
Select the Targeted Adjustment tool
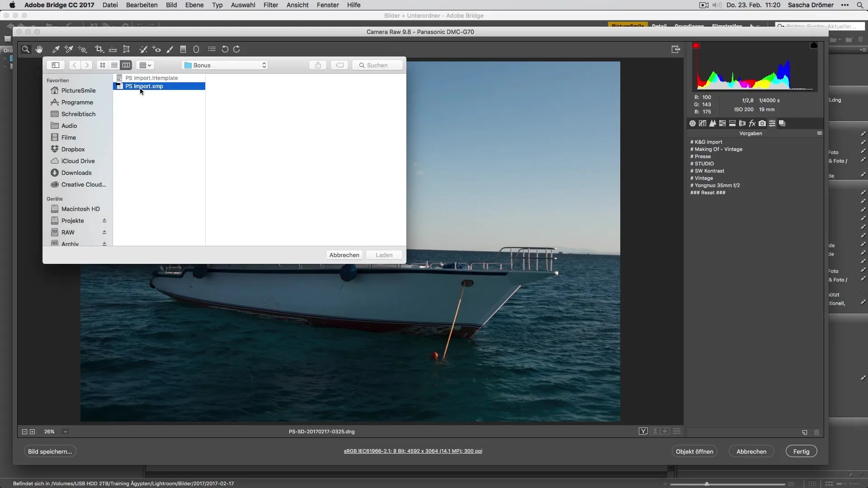tap(82, 49)
